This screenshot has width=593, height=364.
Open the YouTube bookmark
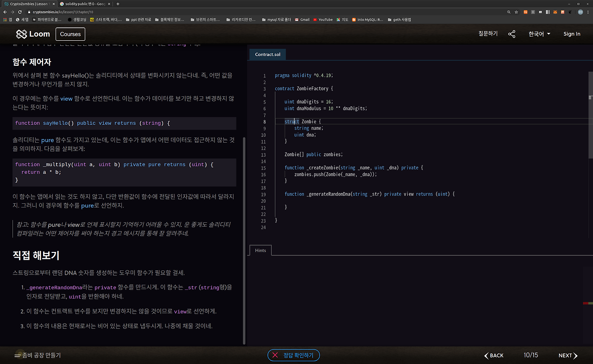pyautogui.click(x=323, y=19)
